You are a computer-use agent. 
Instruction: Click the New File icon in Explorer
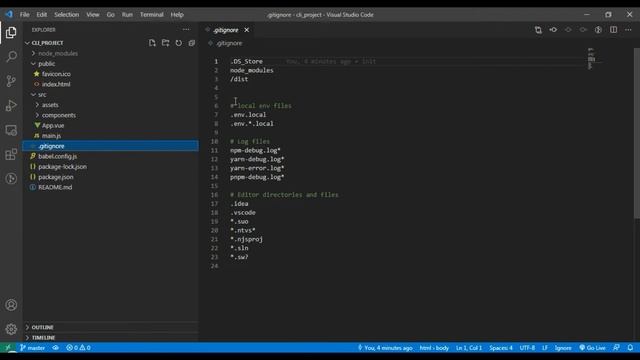coord(152,43)
